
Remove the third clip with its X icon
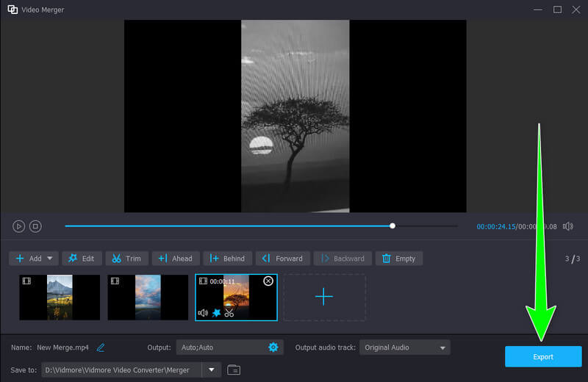coord(268,281)
